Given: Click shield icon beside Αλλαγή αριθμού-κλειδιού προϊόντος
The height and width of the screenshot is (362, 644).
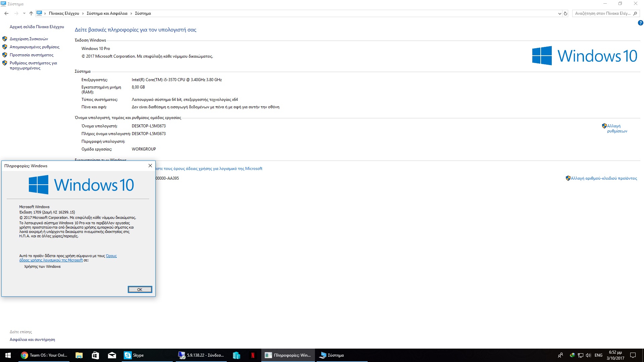Looking at the screenshot, I should point(568,178).
